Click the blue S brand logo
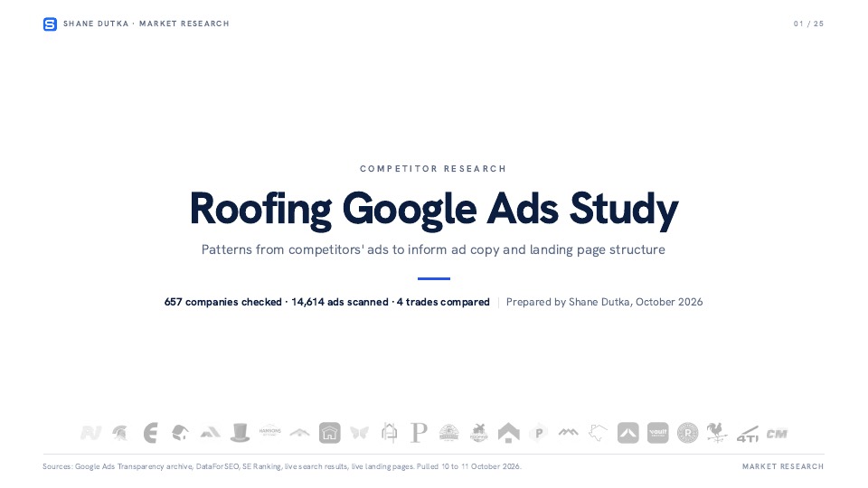The height and width of the screenshot is (488, 868). tap(50, 23)
